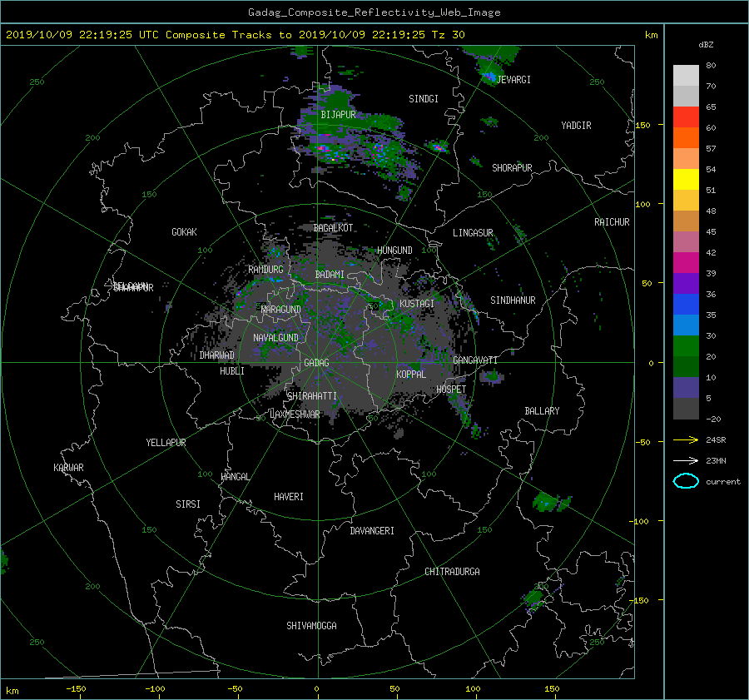Click the JEVARGI city label
The width and height of the screenshot is (749, 700).
coord(513,80)
